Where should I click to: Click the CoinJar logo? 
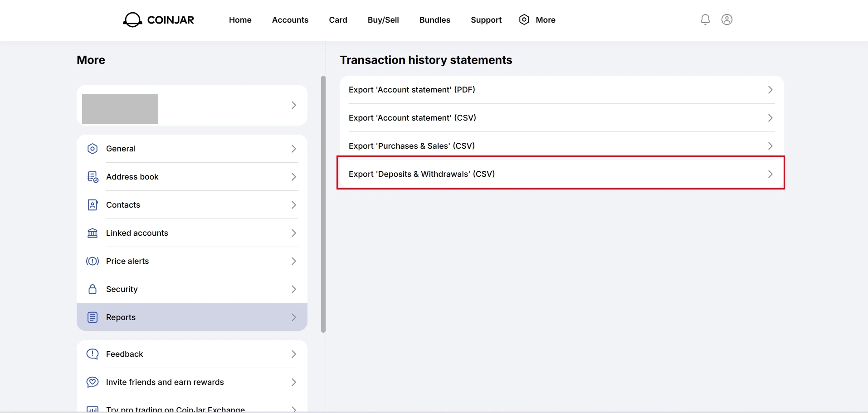tap(158, 19)
